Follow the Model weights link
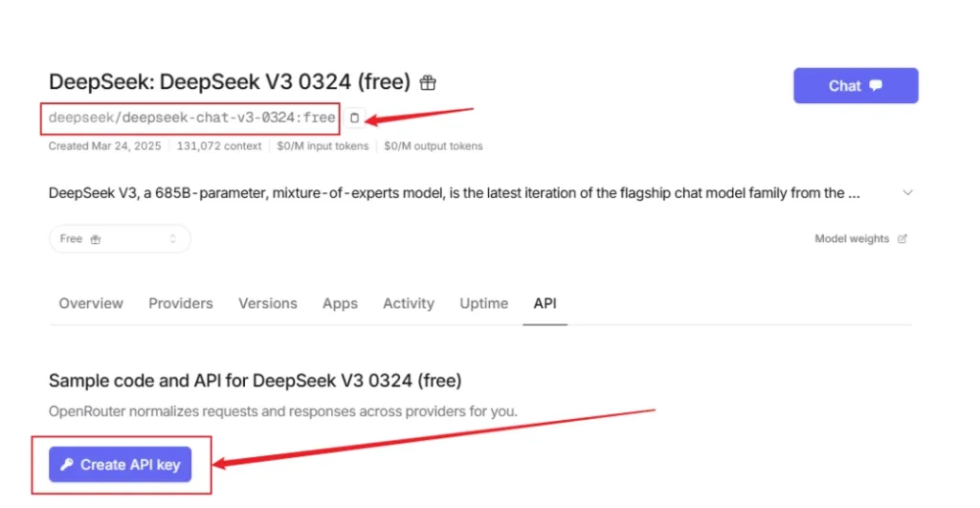 852,239
